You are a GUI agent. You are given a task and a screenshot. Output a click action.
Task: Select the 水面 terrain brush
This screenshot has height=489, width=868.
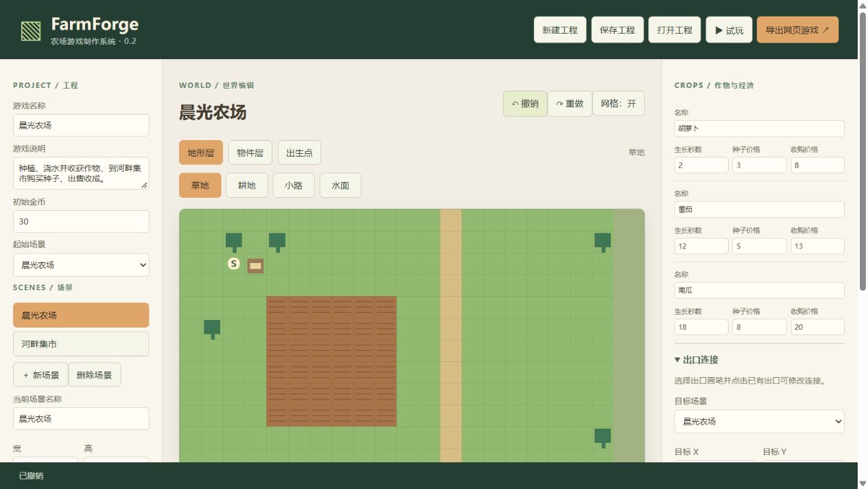click(x=340, y=185)
